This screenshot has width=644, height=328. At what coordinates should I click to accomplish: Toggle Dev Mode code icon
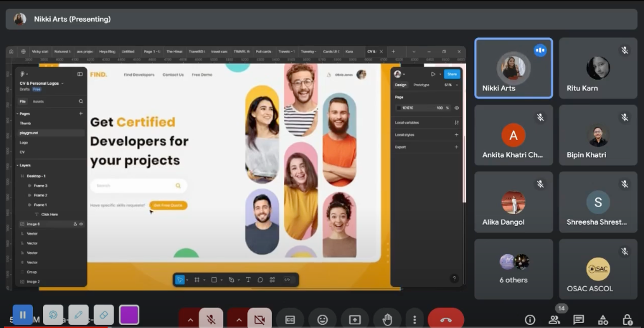tap(287, 279)
